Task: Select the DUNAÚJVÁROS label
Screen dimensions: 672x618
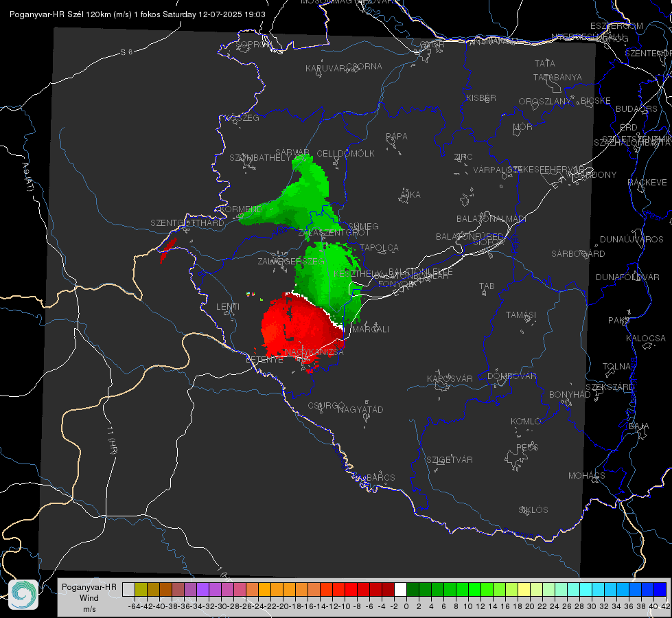Action: pos(632,240)
